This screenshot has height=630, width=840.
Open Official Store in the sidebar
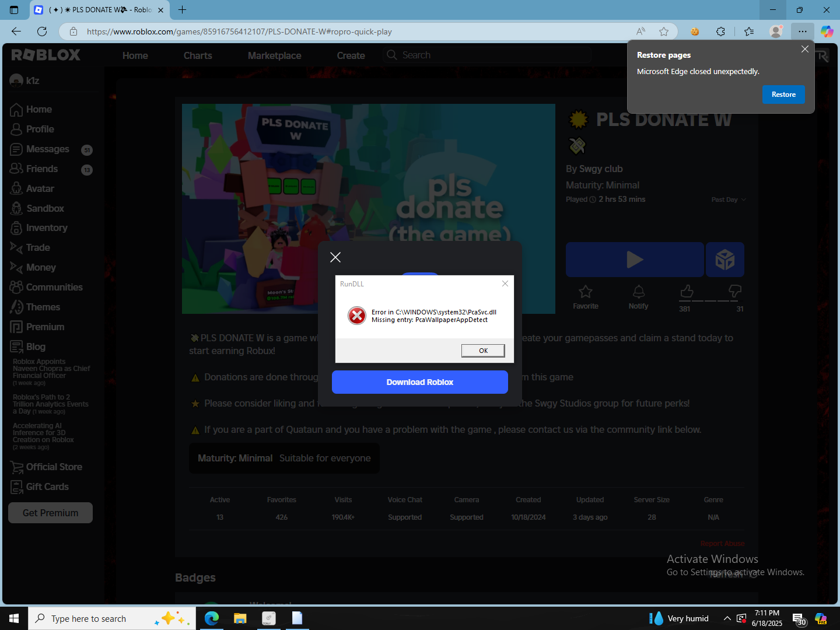coord(46,467)
